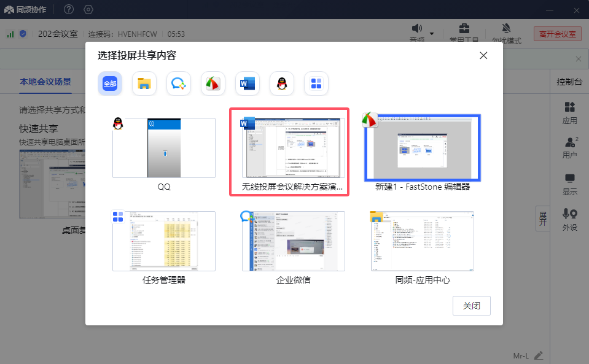
Task: Choose the 任务管理器 window thumbnail
Action: [163, 241]
